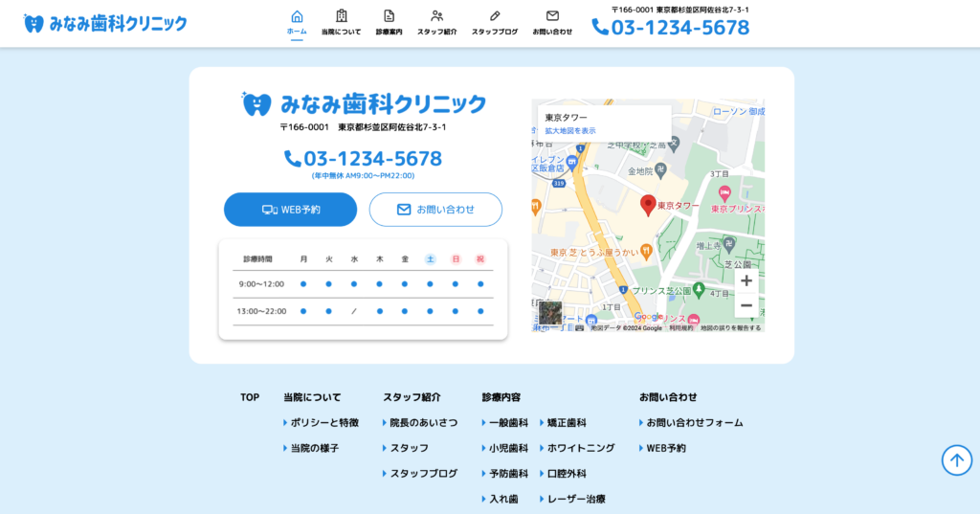
Task: Open the 当院について nav item
Action: 342,23
